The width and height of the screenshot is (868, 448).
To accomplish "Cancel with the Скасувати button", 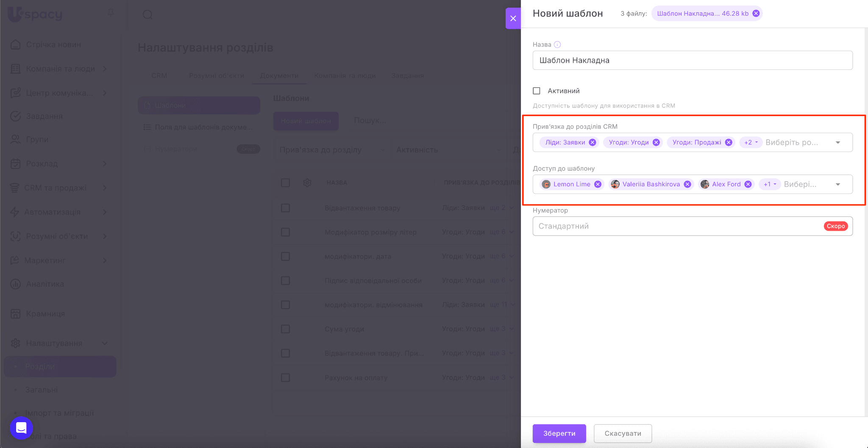I will pos(623,434).
